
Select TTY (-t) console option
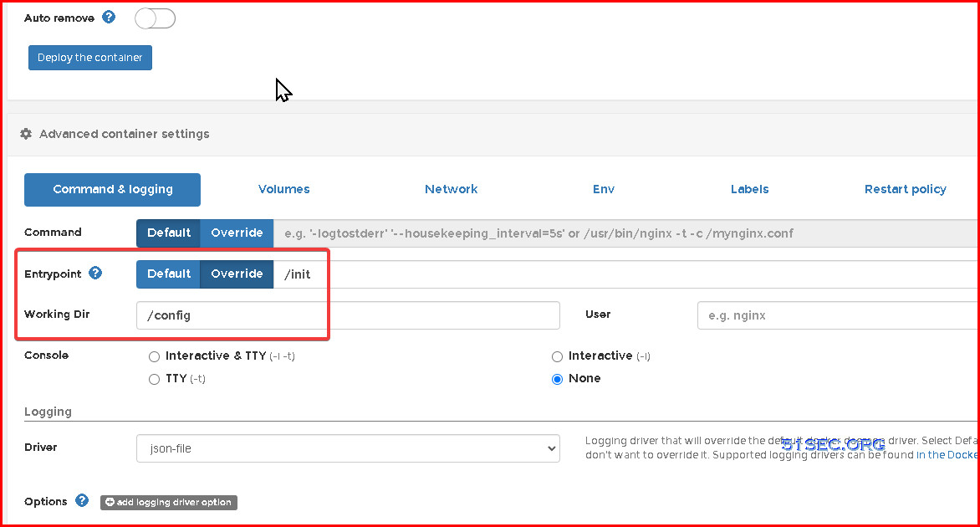pos(155,379)
